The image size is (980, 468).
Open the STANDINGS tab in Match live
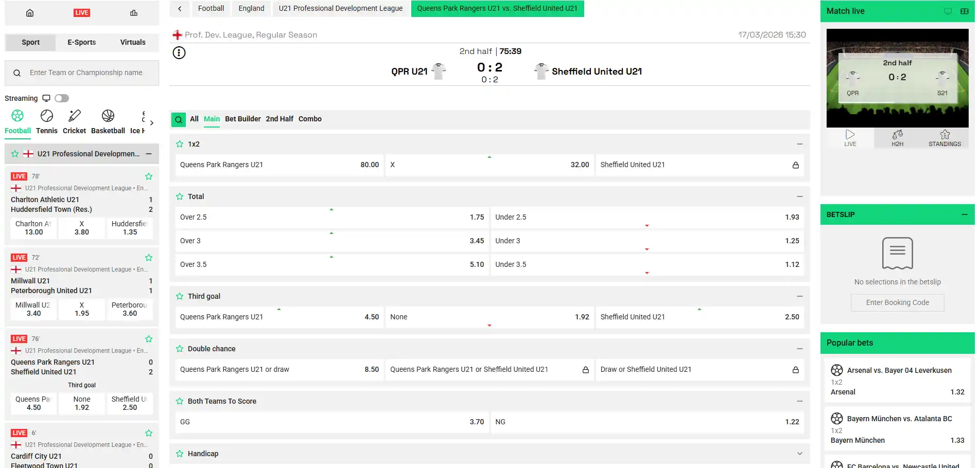click(x=944, y=138)
